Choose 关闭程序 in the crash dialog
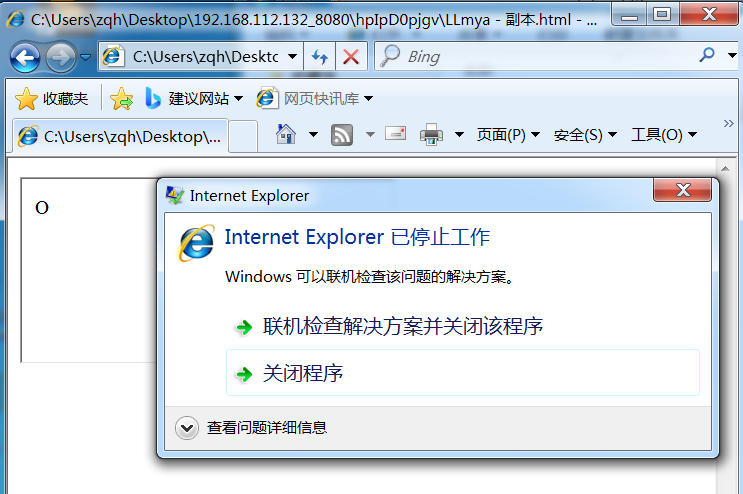 tap(462, 373)
